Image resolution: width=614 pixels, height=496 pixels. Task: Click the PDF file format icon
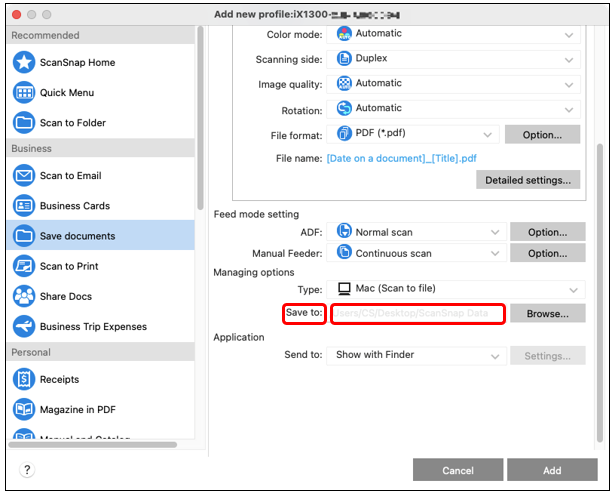(x=344, y=133)
